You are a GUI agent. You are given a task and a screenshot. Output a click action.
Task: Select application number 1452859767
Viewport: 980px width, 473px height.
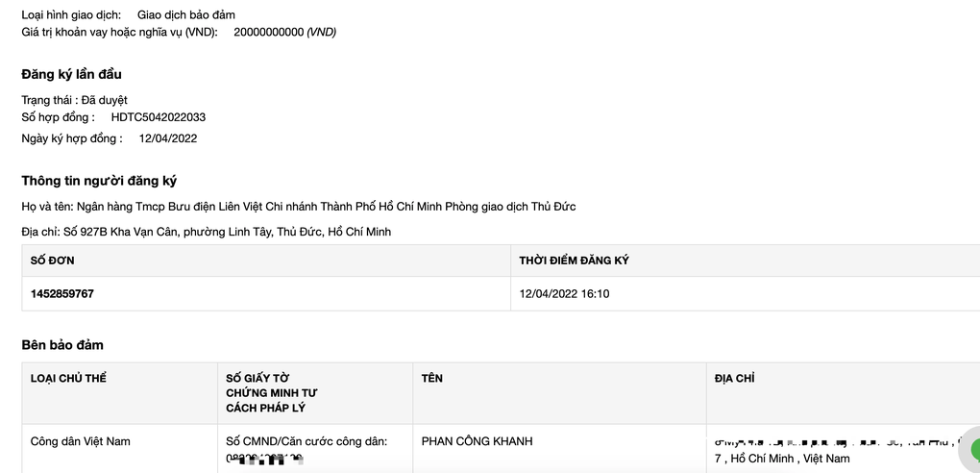[x=61, y=293]
